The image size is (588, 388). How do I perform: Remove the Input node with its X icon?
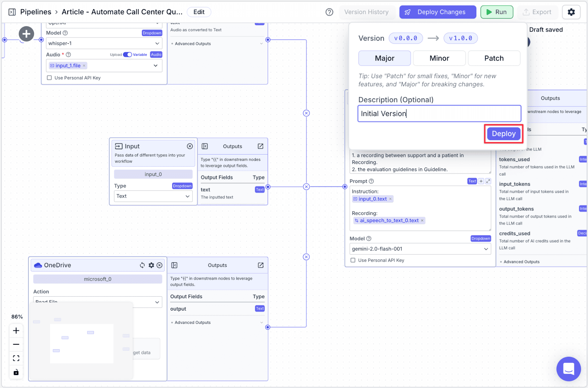pyautogui.click(x=190, y=146)
